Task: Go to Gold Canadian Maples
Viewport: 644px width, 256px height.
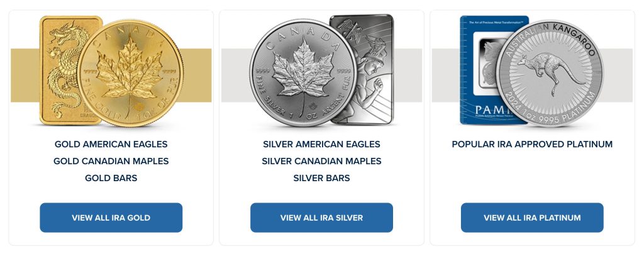Action: point(111,161)
